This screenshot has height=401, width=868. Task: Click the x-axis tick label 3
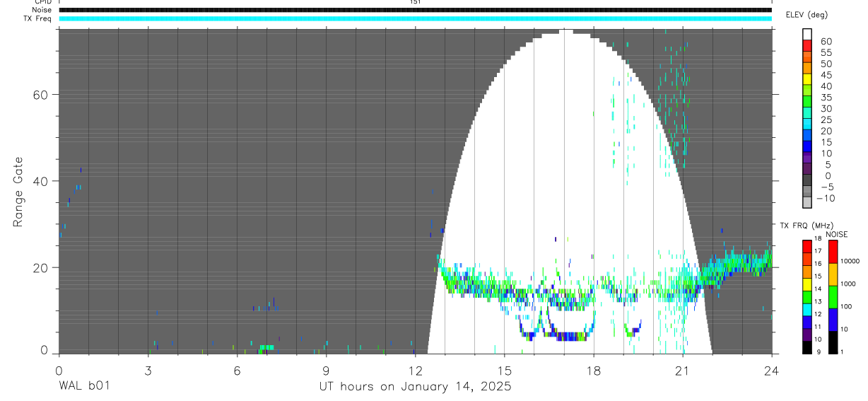coord(148,370)
